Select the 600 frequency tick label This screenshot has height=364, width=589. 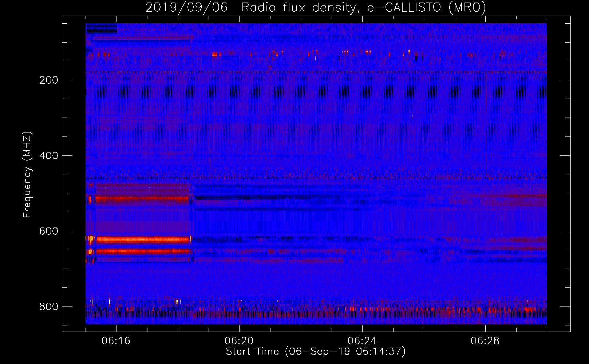point(49,232)
